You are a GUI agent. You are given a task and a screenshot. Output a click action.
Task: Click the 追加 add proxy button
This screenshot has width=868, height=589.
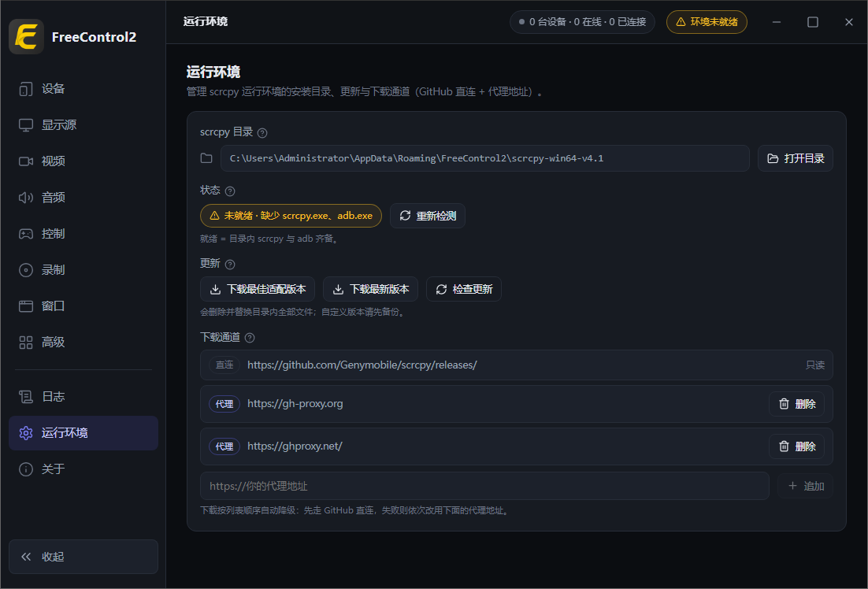805,486
